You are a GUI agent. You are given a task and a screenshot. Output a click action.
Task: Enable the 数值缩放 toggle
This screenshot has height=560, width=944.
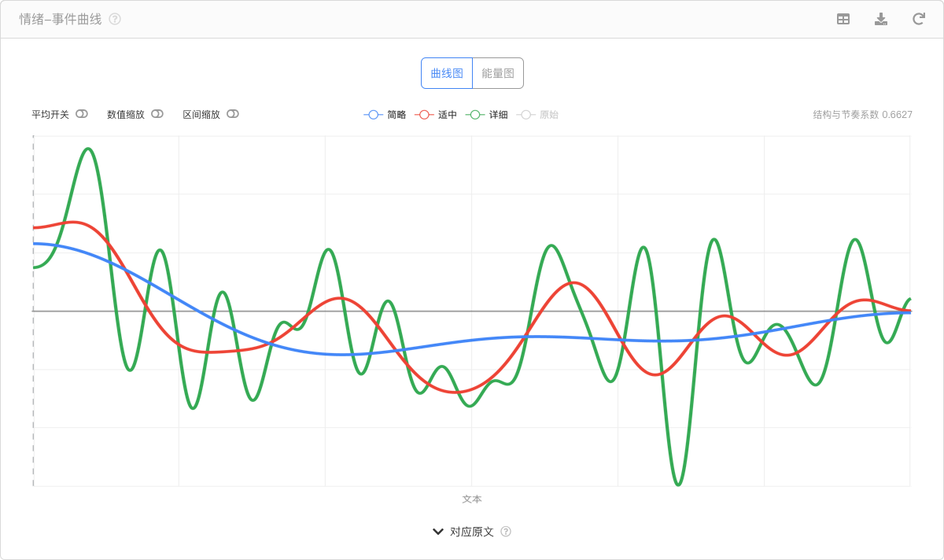click(x=157, y=114)
